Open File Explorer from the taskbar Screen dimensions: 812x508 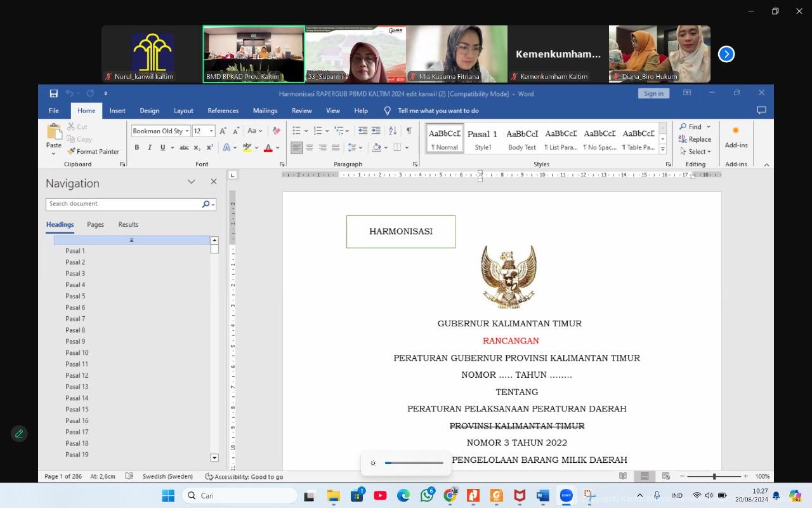coord(333,495)
